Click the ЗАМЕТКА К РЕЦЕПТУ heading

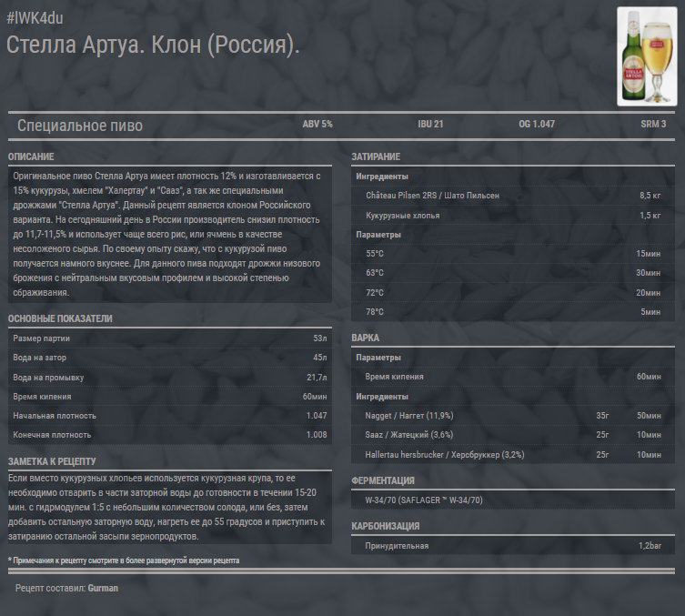[x=52, y=462]
